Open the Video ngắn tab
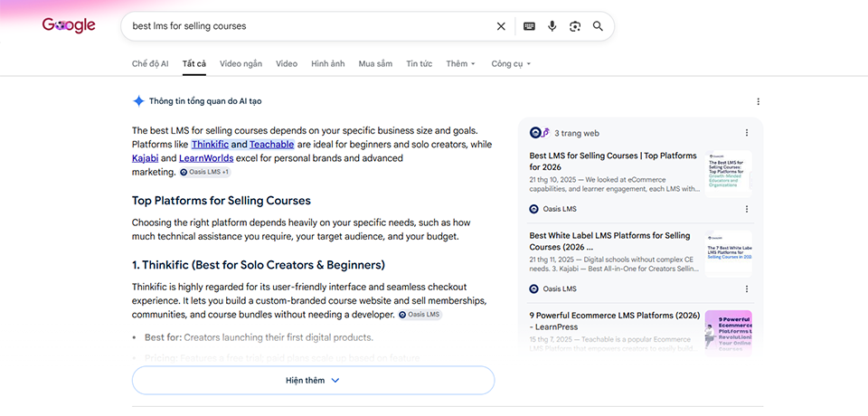This screenshot has width=868, height=416. coord(241,63)
